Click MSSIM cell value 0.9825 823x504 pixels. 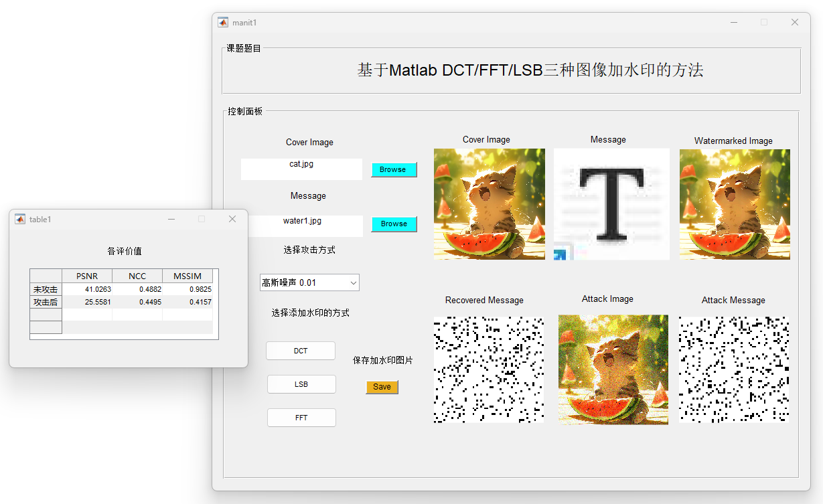click(188, 289)
